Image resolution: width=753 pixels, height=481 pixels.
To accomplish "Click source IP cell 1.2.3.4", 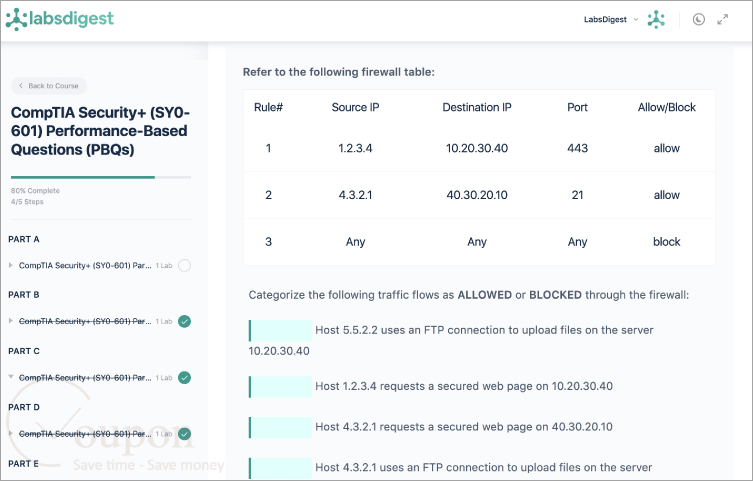I will pyautogui.click(x=355, y=148).
